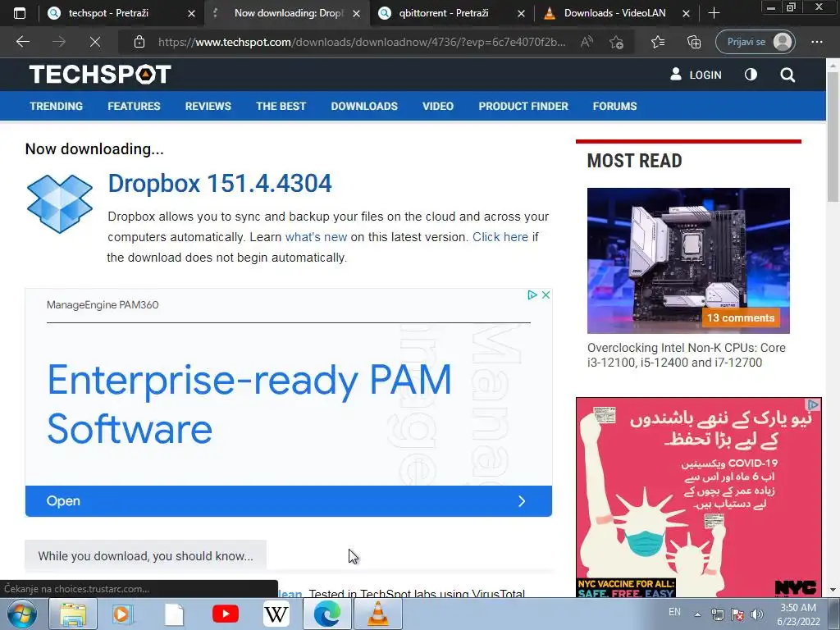
Task: Close the Downloads - VideoLAN tab
Action: pos(686,14)
